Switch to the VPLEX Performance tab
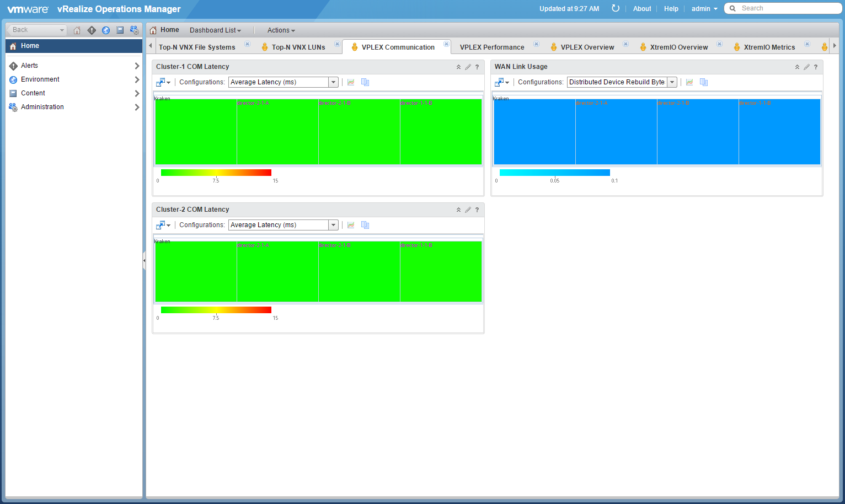The image size is (845, 504). tap(492, 47)
